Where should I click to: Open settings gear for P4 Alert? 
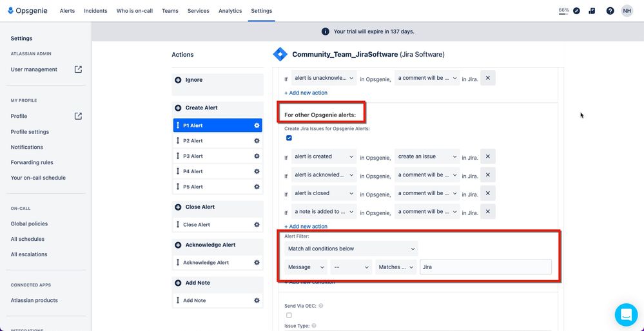[x=257, y=171]
